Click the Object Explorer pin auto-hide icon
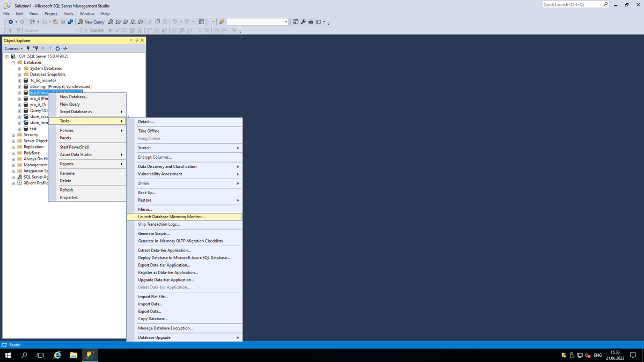The width and height of the screenshot is (644, 362). 136,40
